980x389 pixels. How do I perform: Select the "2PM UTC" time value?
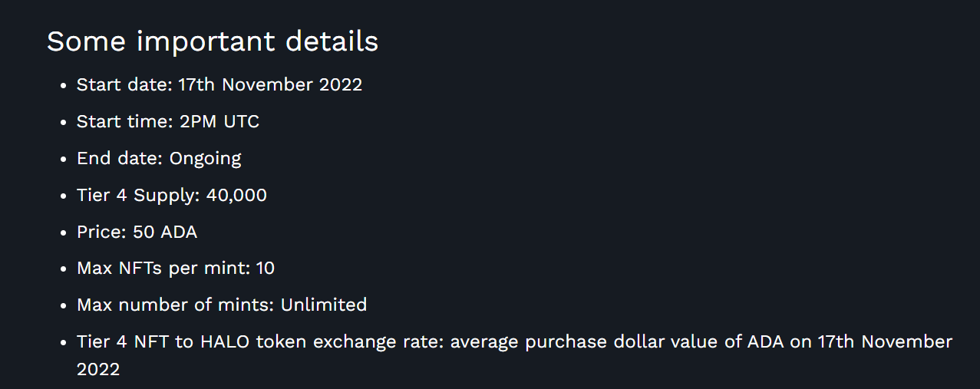[x=219, y=121]
